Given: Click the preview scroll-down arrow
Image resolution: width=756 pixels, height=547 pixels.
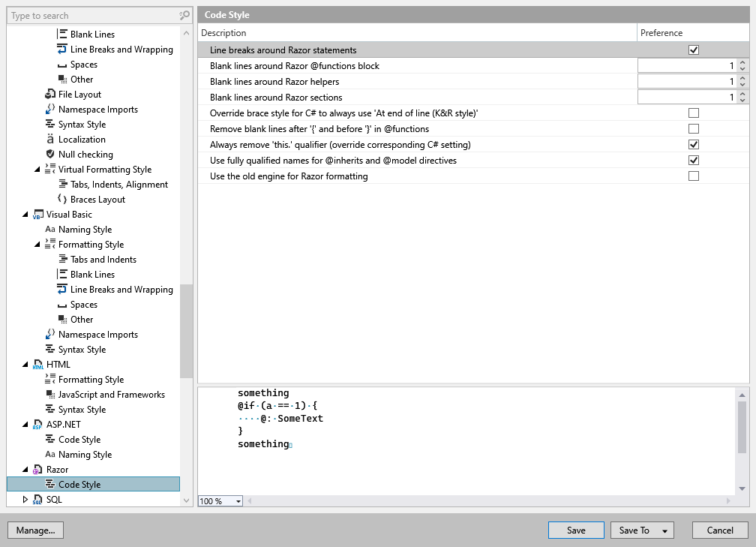Looking at the screenshot, I should coord(742,488).
